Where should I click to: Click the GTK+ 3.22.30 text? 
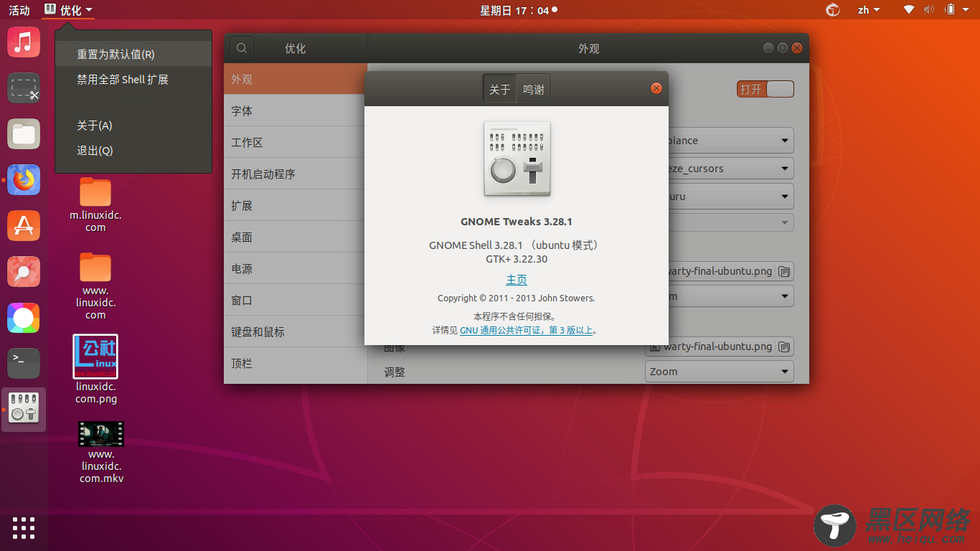(x=517, y=259)
